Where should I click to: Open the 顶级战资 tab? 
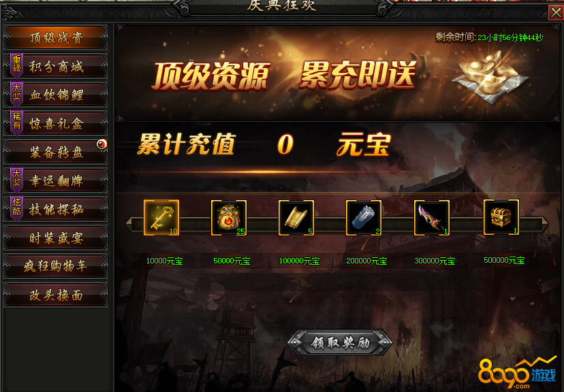point(56,37)
